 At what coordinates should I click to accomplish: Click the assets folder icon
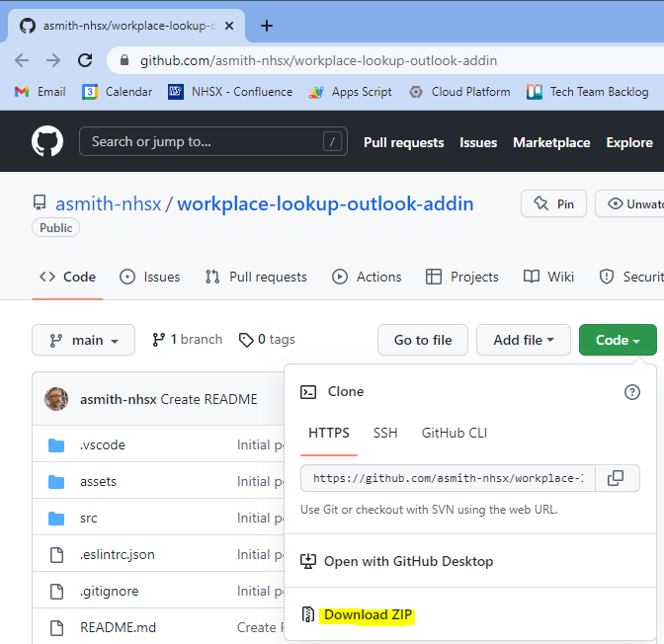click(x=56, y=481)
